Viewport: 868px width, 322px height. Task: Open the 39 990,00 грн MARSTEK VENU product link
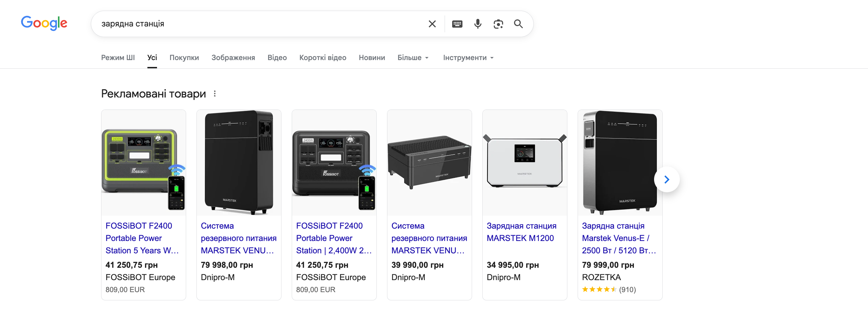click(x=429, y=238)
